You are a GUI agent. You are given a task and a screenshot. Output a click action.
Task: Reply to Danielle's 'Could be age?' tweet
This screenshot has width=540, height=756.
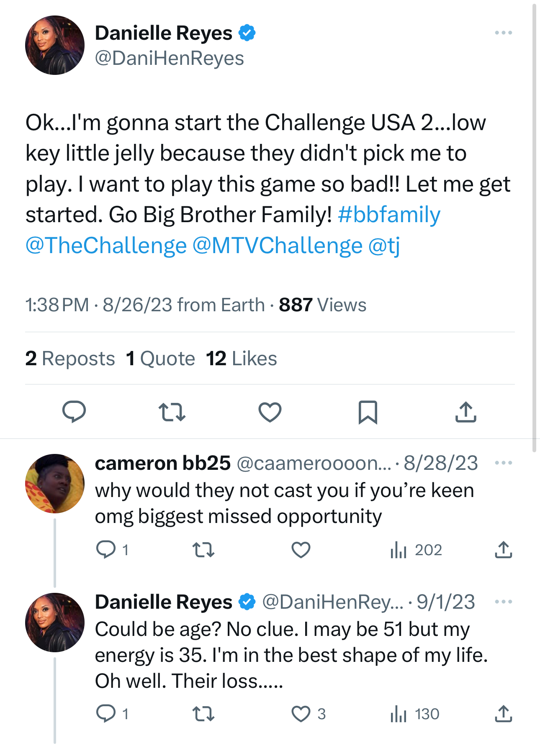coord(112,714)
